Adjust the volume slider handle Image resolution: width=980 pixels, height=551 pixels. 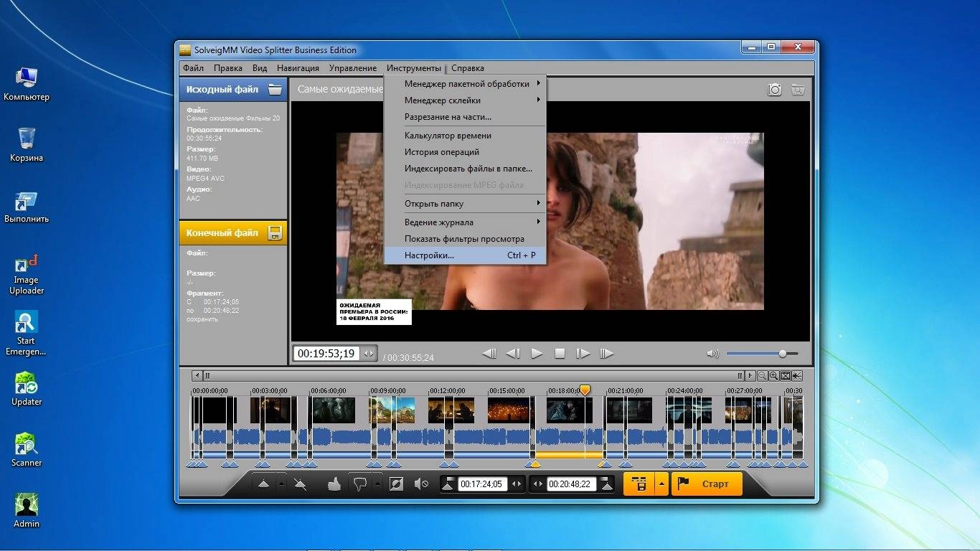coord(783,354)
